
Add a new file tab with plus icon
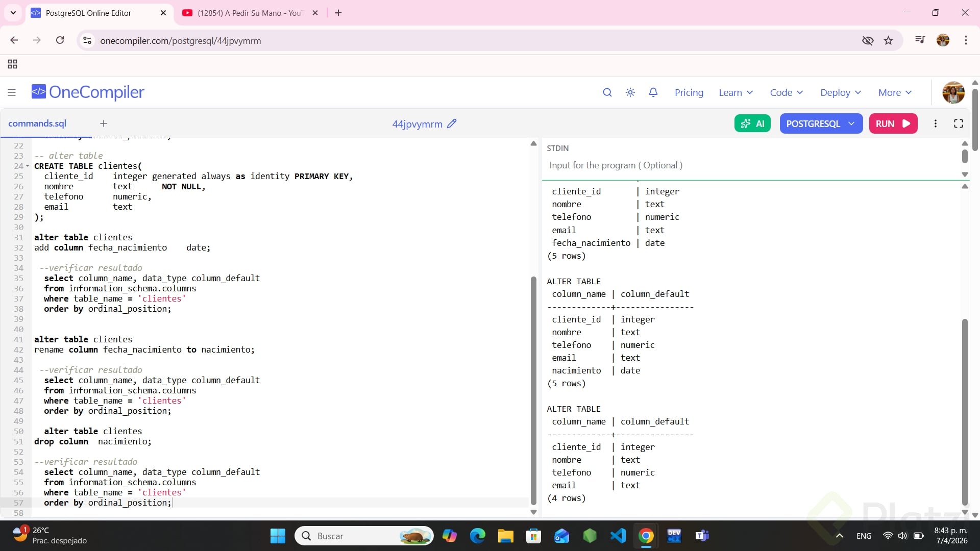pyautogui.click(x=104, y=123)
